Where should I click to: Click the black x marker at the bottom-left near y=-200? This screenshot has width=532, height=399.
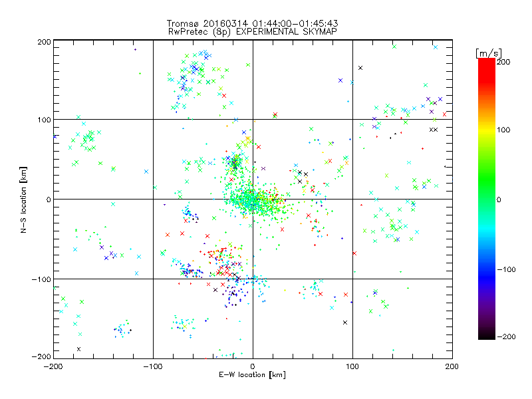(78, 349)
